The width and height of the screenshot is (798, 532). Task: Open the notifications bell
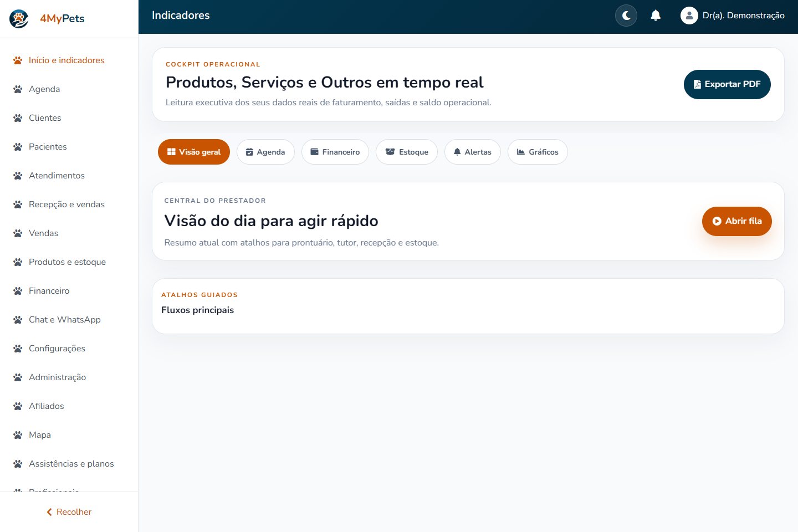tap(656, 16)
